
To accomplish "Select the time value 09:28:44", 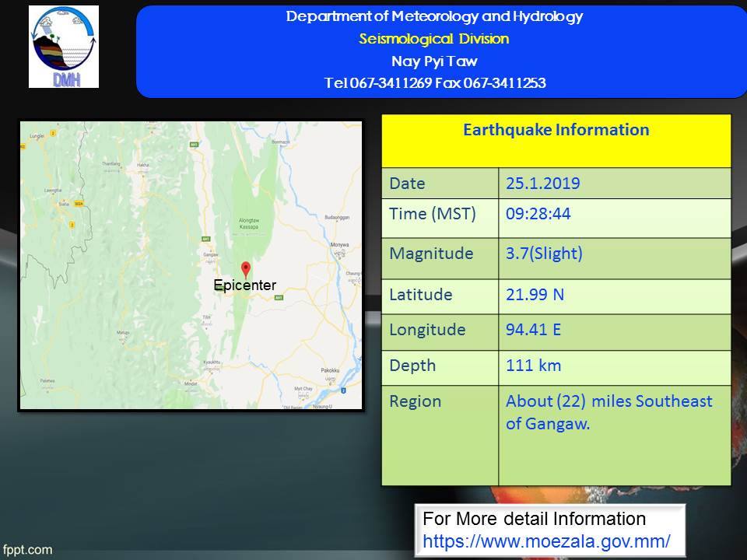I will (x=538, y=214).
